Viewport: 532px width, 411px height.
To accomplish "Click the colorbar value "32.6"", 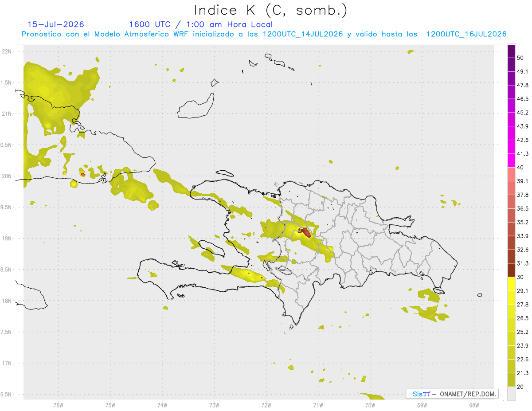I will [x=523, y=250].
